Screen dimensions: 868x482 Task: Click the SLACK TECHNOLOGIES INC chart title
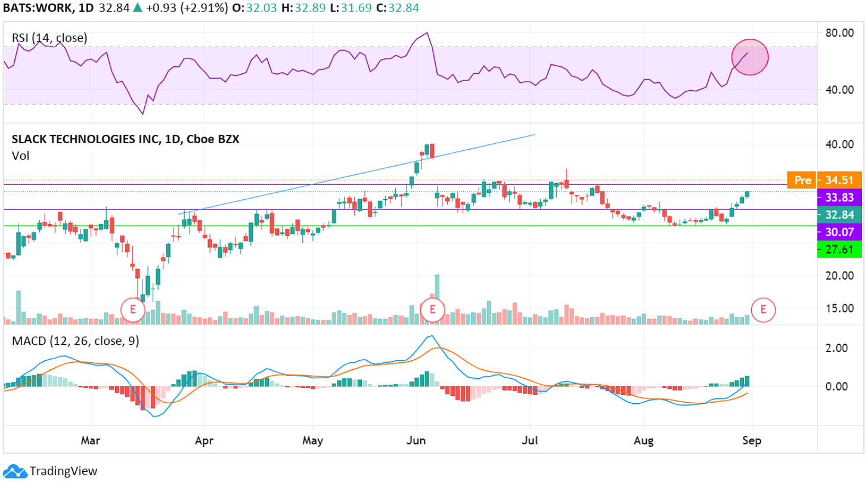pyautogui.click(x=125, y=140)
